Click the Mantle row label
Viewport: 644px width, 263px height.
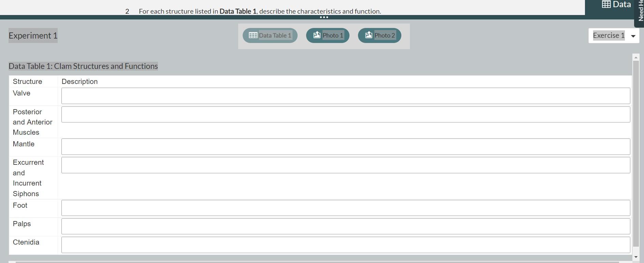(x=24, y=144)
